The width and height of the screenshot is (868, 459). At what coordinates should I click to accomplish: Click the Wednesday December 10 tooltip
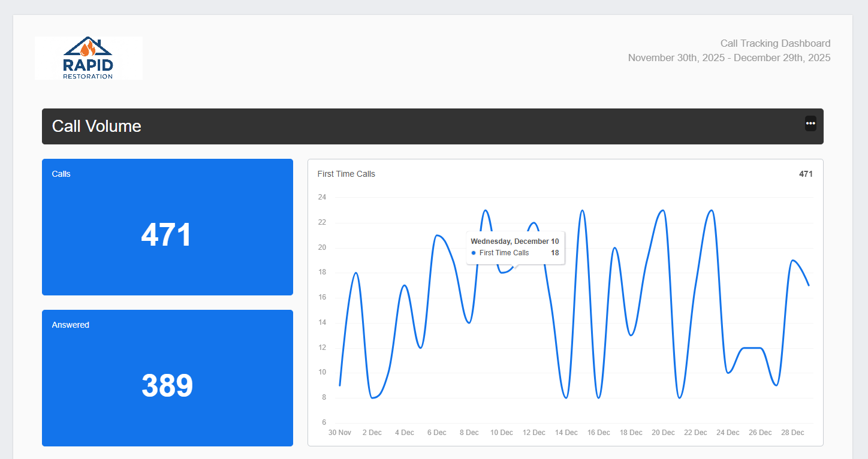tap(515, 241)
